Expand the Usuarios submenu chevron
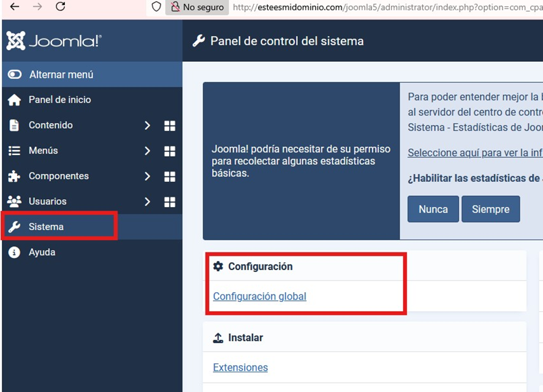 coord(147,202)
